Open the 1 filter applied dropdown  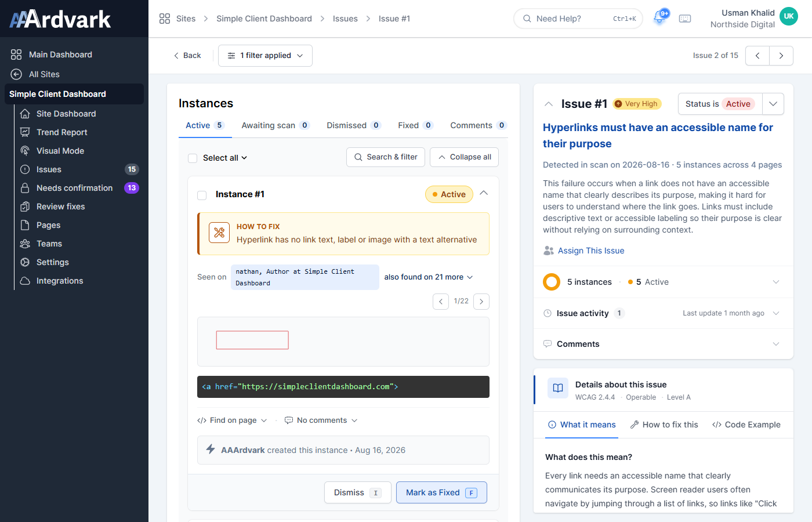coord(265,56)
